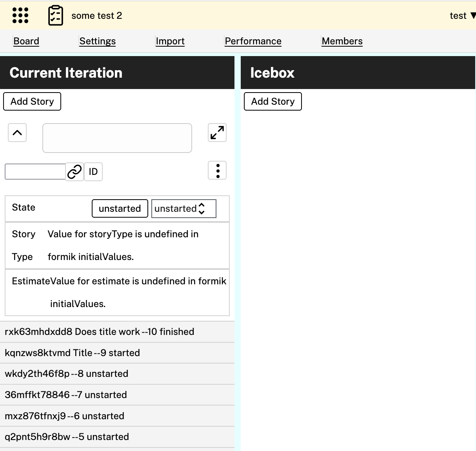Screen dimensions: 476x451
Task: Copy story link using the chain icon
Action: pyautogui.click(x=74, y=172)
